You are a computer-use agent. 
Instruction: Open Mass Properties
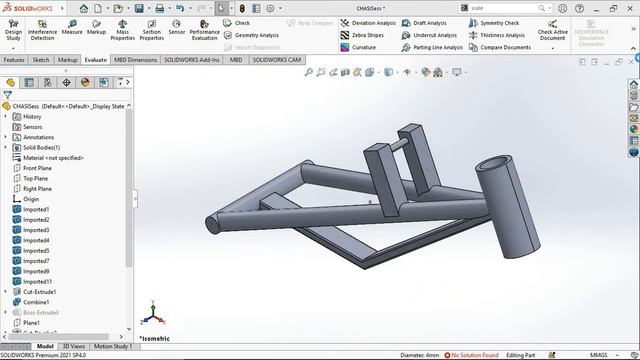pyautogui.click(x=122, y=30)
